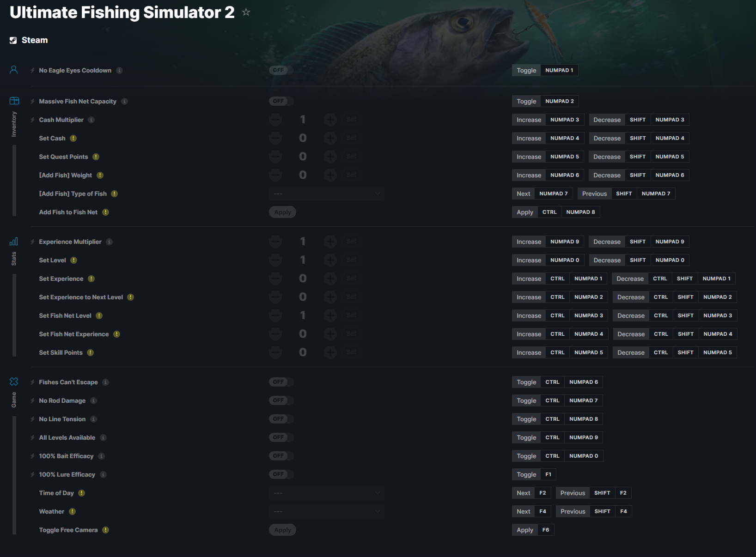This screenshot has width=756, height=557.
Task: Show info icon beside Experience Multiplier
Action: pyautogui.click(x=109, y=242)
